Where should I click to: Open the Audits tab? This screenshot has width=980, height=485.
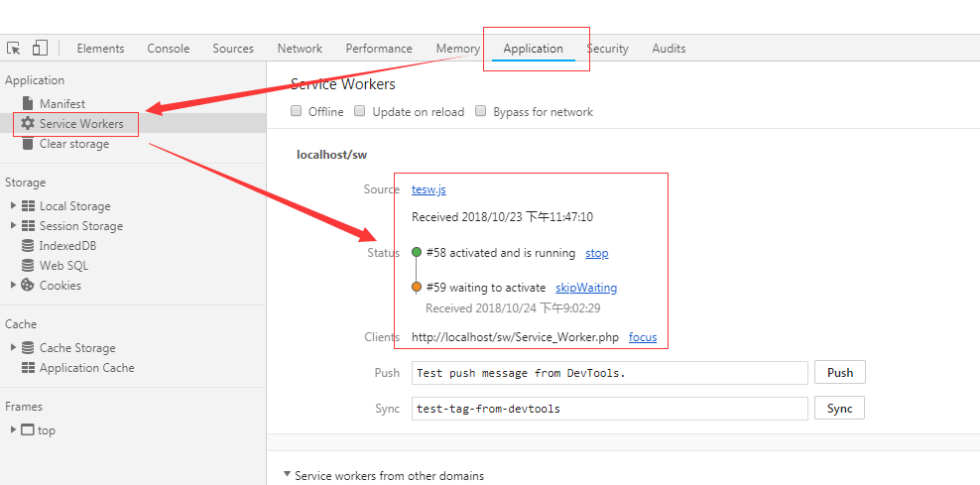(669, 49)
